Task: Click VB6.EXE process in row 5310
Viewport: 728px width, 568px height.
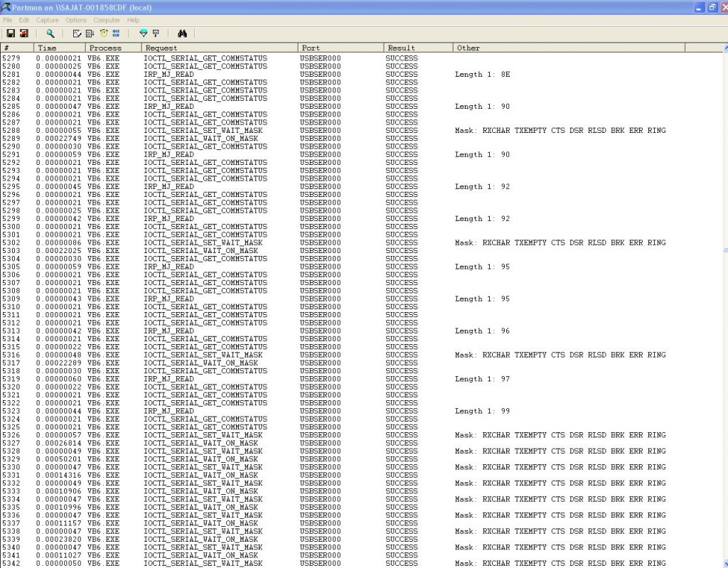Action: [104, 307]
